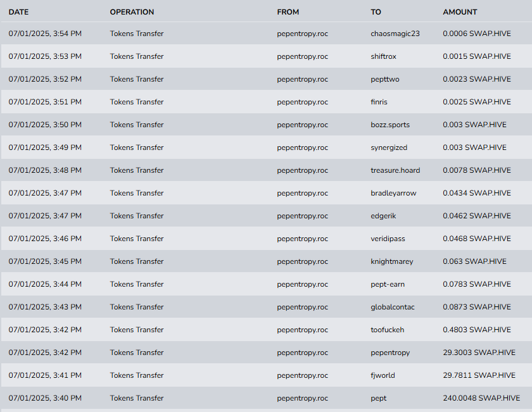The image size is (532, 412).
Task: Click the TO column header
Action: pyautogui.click(x=376, y=12)
